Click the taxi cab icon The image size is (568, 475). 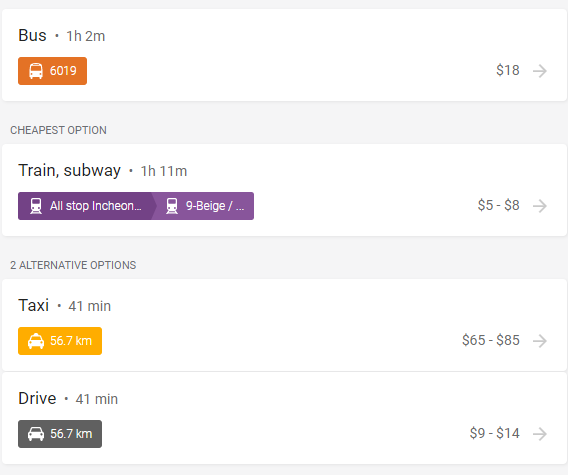36,341
